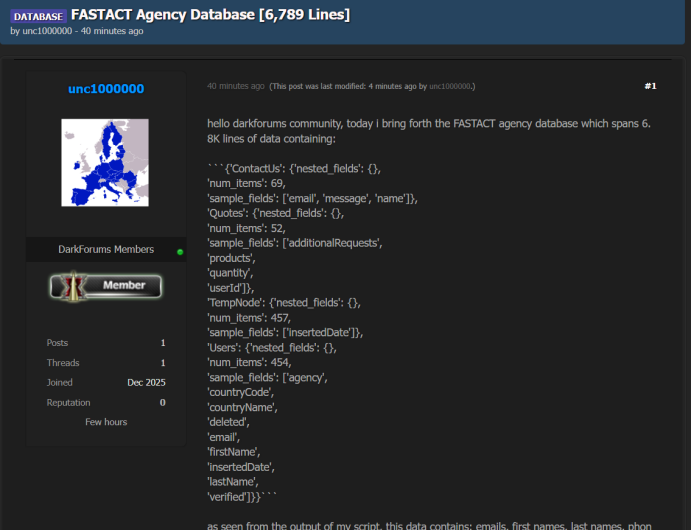Open thread author unc1000000 in header byline

(x=47, y=31)
